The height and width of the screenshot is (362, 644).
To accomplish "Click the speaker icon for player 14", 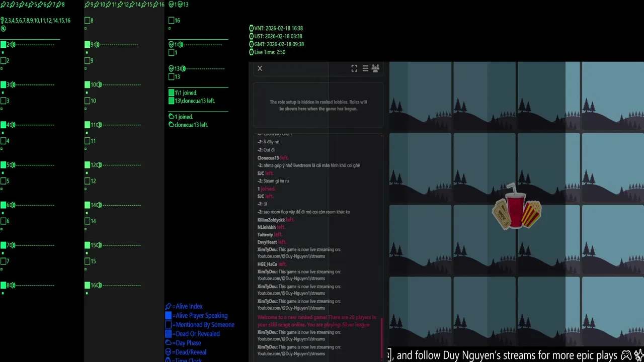I will (100, 205).
